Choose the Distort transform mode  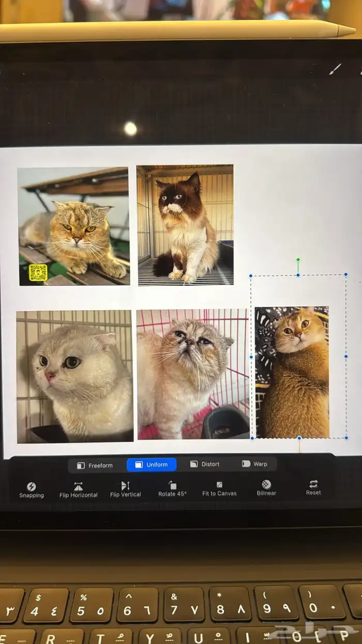pyautogui.click(x=205, y=464)
